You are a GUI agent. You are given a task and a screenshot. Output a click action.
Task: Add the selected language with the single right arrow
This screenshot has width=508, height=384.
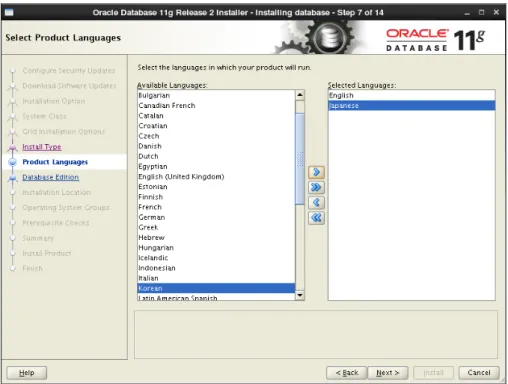pos(316,172)
